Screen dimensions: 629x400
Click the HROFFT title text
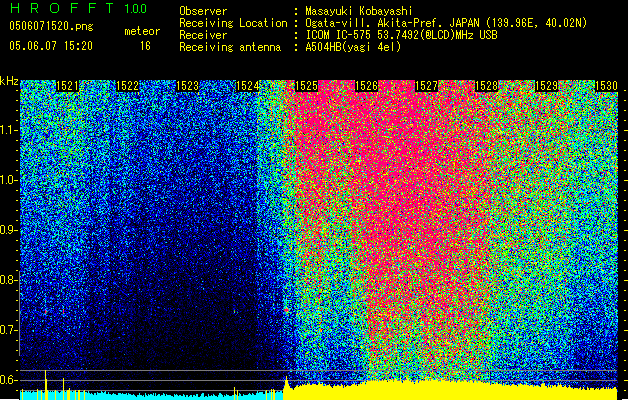tap(62, 8)
